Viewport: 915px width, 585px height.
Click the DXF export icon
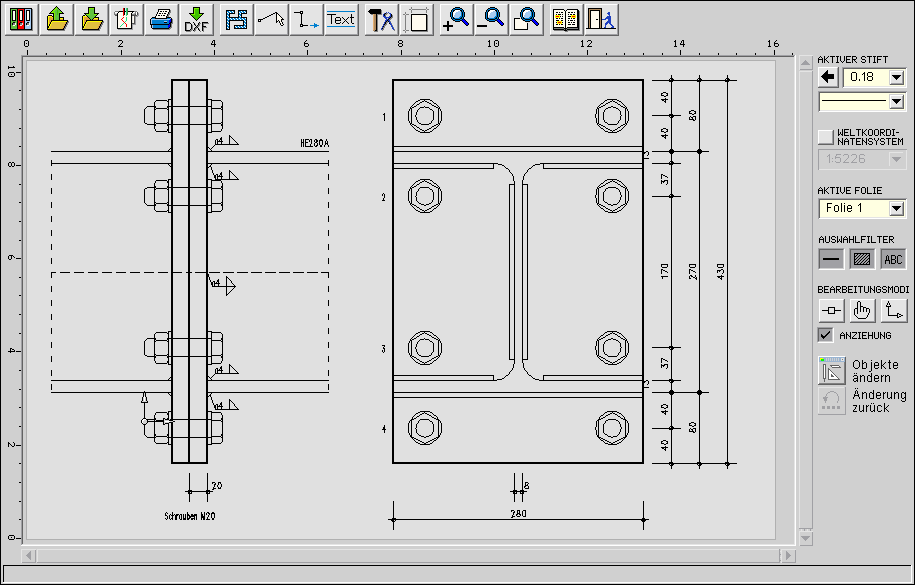[x=196, y=19]
